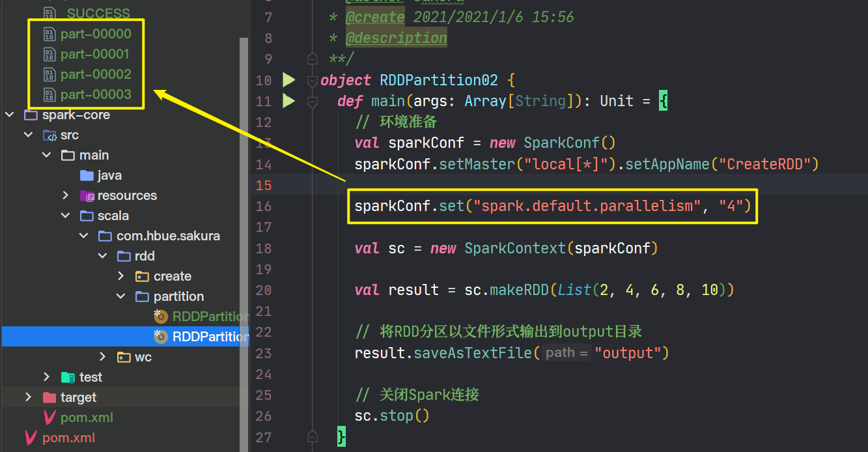The image size is (868, 452).
Task: Click the green test folder icon
Action: [x=68, y=378]
